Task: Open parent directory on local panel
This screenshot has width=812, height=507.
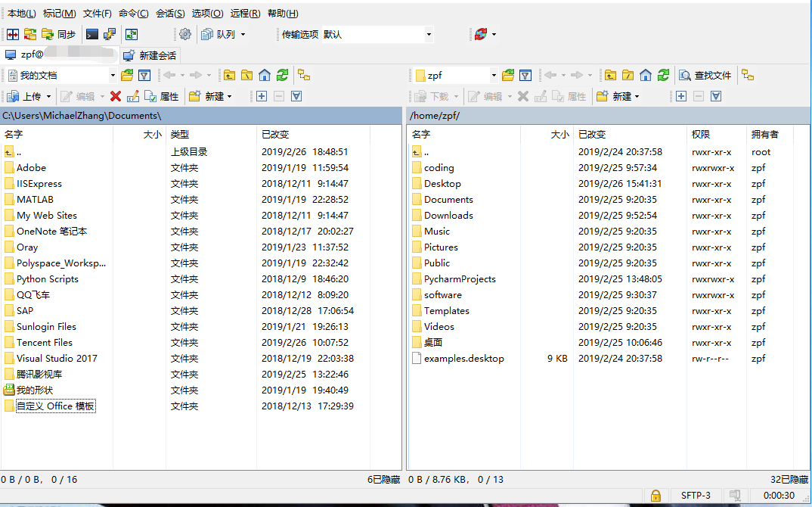Action: (x=229, y=75)
